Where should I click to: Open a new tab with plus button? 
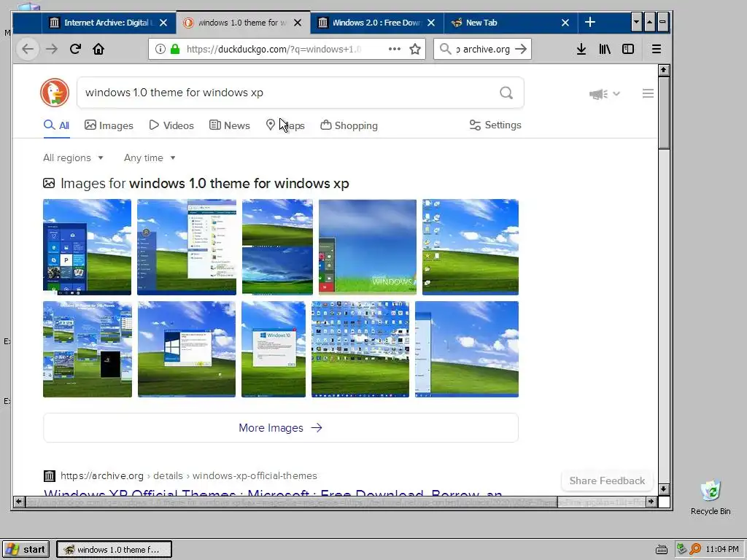[x=589, y=23]
